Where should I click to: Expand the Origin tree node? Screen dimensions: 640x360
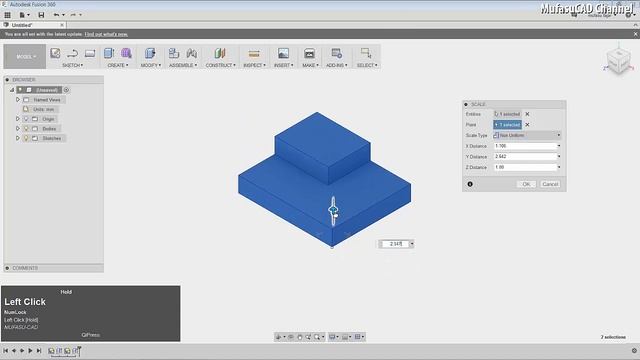click(18, 119)
